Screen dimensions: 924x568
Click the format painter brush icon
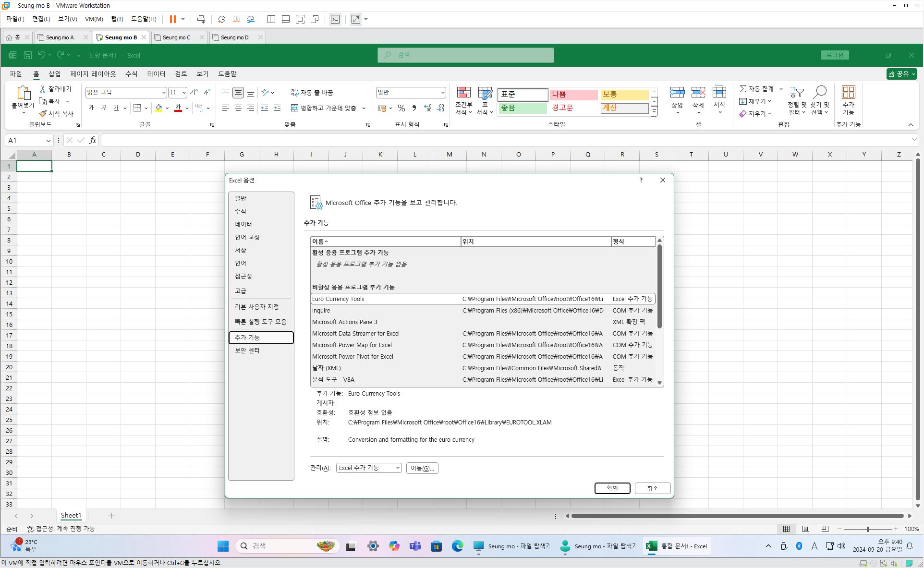click(x=43, y=114)
